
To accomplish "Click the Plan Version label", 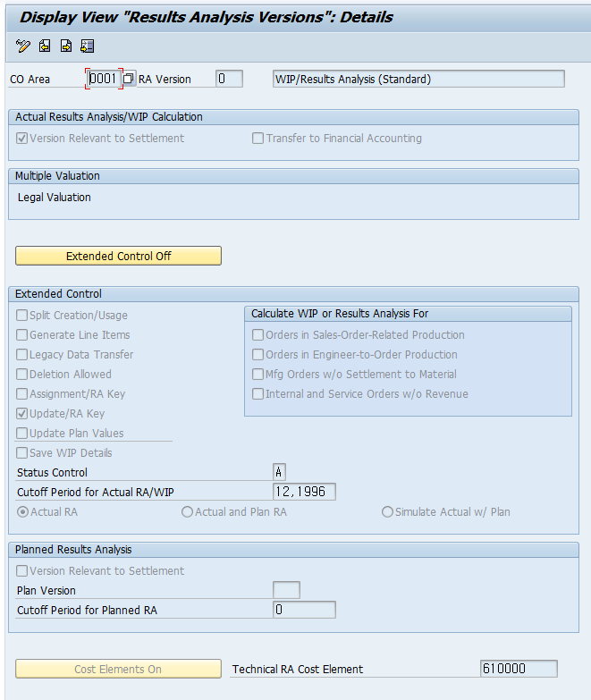I will (x=46, y=591).
